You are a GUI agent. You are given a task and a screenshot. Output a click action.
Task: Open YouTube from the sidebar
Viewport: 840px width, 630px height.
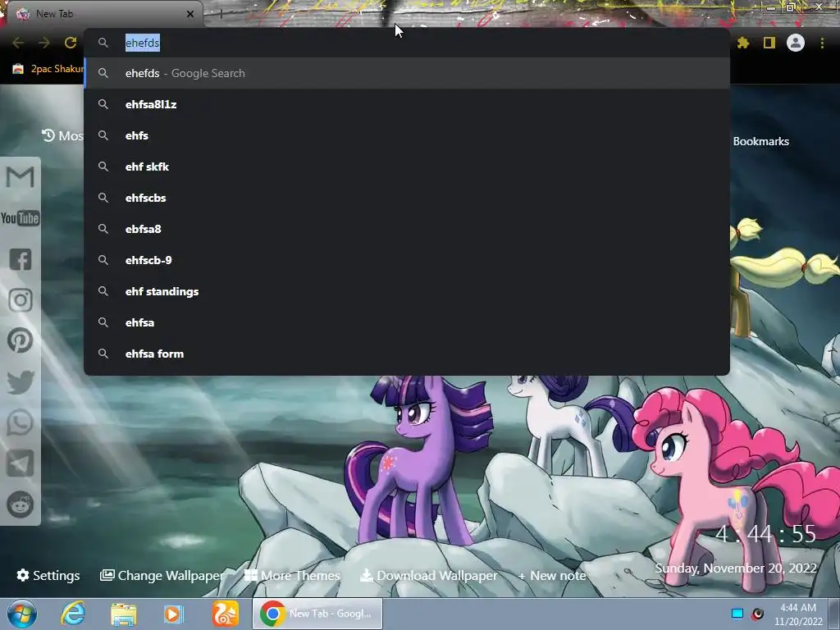coord(21,218)
